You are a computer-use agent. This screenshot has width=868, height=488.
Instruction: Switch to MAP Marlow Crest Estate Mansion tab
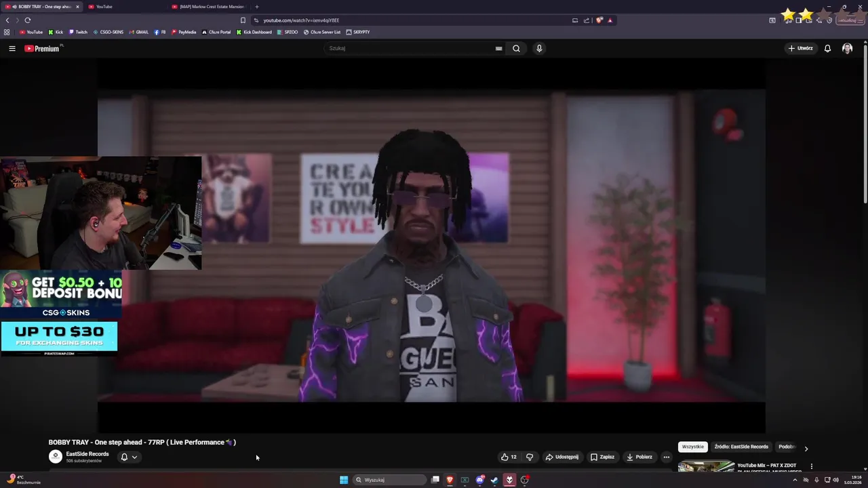(x=208, y=7)
